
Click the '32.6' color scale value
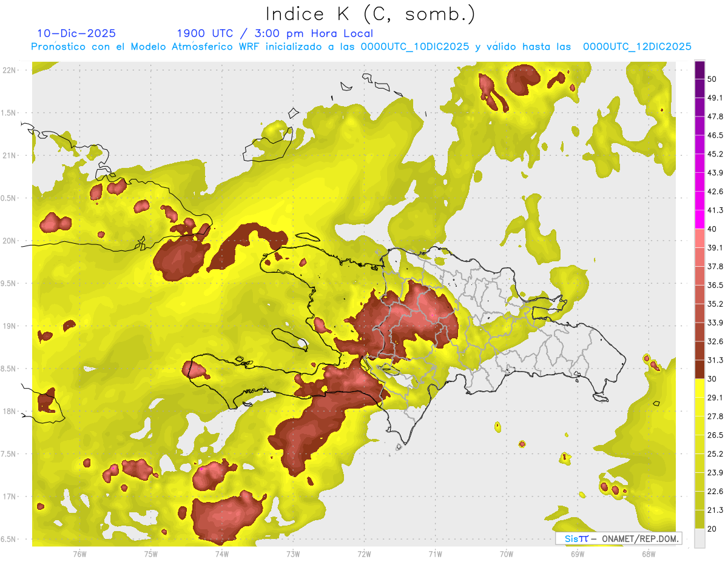(715, 341)
